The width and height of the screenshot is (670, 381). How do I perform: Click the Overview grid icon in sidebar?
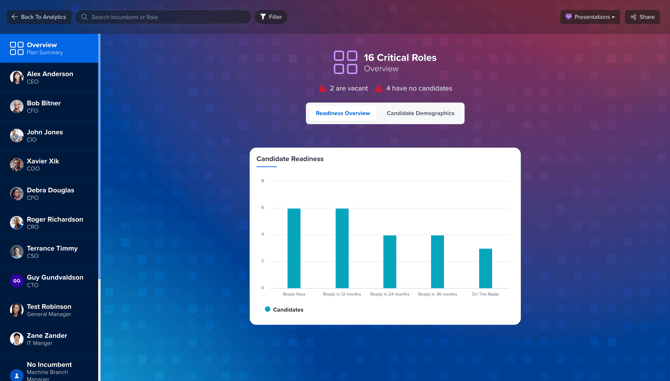pos(17,48)
